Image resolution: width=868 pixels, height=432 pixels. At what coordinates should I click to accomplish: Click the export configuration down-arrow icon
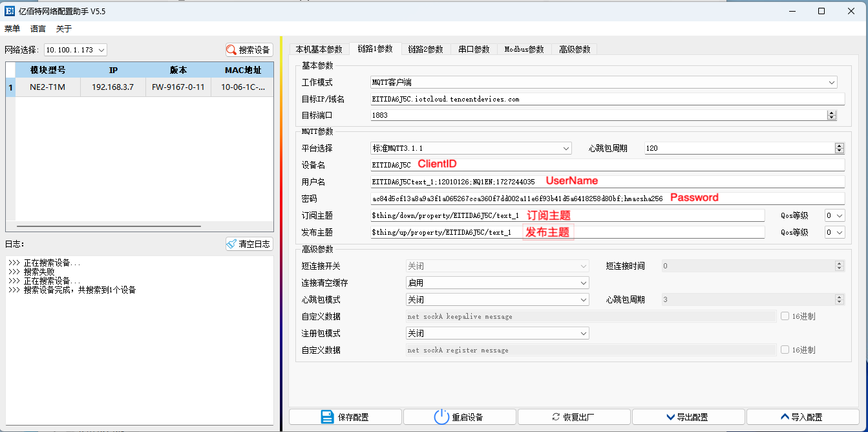(670, 417)
